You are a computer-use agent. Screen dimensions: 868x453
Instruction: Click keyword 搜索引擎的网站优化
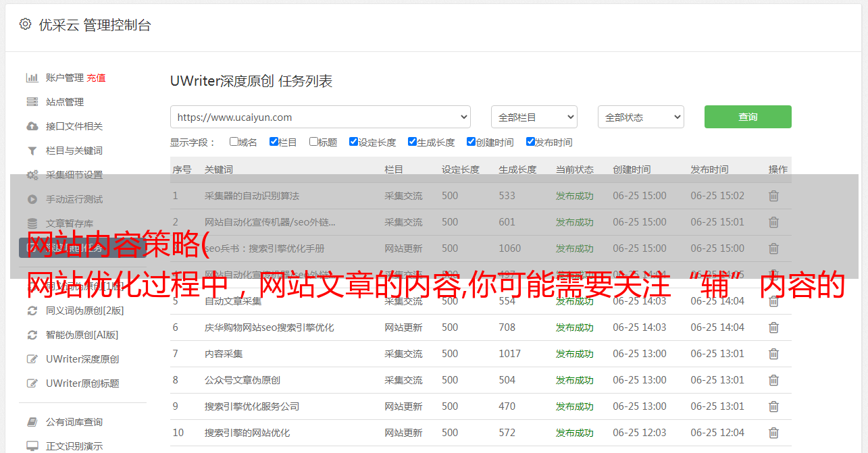click(247, 433)
